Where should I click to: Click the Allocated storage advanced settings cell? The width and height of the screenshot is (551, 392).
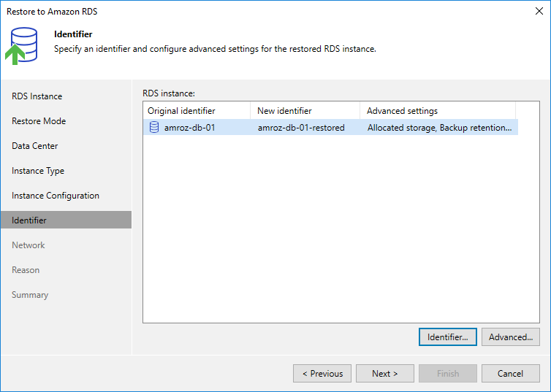pos(438,128)
